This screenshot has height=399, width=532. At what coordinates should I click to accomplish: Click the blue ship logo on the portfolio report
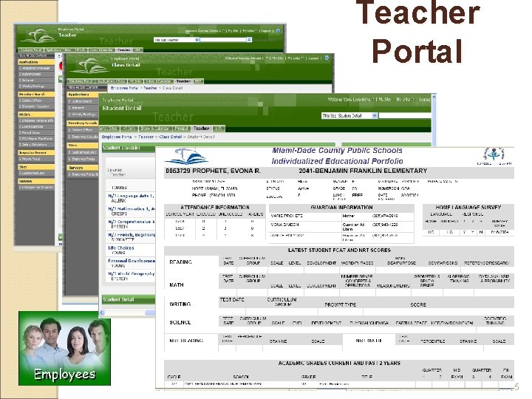186,157
